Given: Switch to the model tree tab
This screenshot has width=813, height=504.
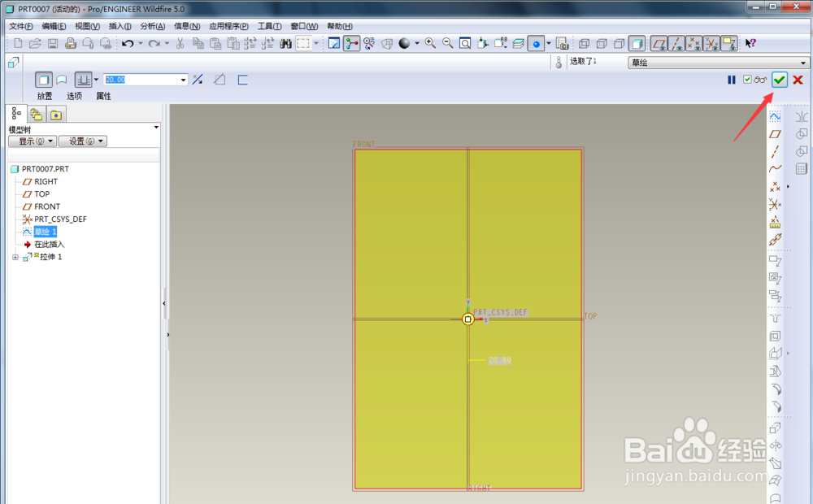Looking at the screenshot, I should [16, 113].
